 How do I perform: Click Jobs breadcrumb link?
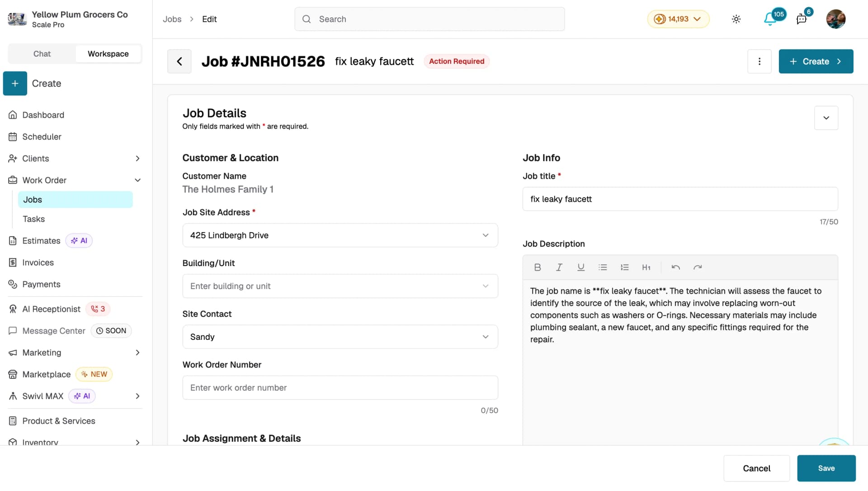point(172,19)
